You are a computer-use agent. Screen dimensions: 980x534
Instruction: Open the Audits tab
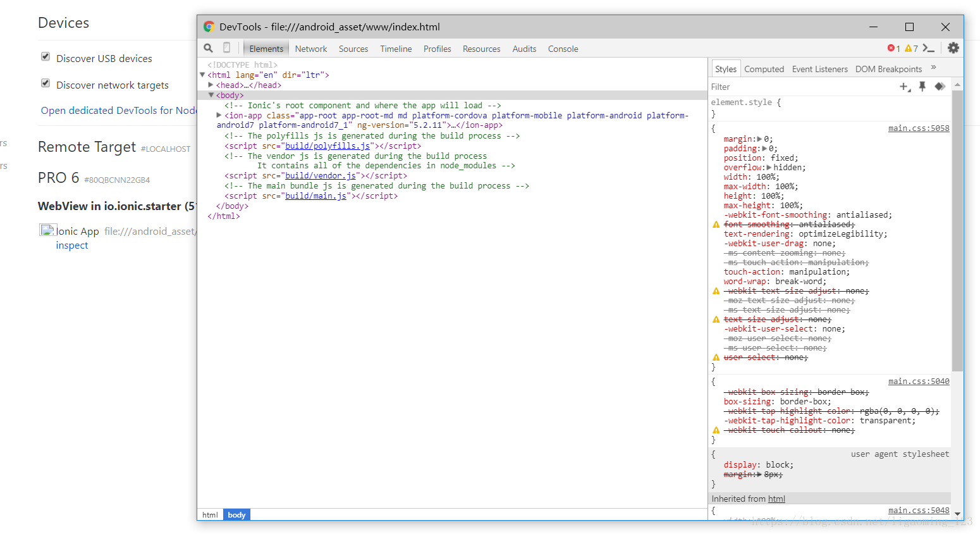click(524, 49)
